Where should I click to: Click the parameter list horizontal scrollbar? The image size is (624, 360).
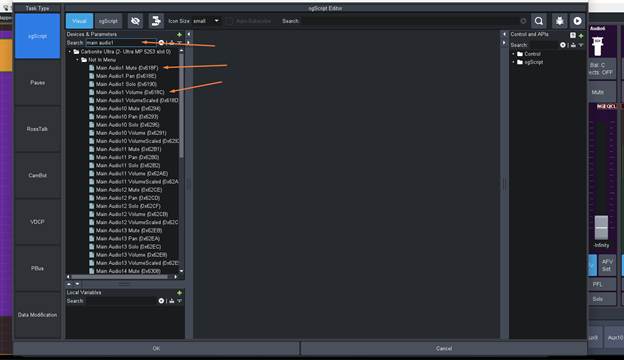click(x=119, y=276)
